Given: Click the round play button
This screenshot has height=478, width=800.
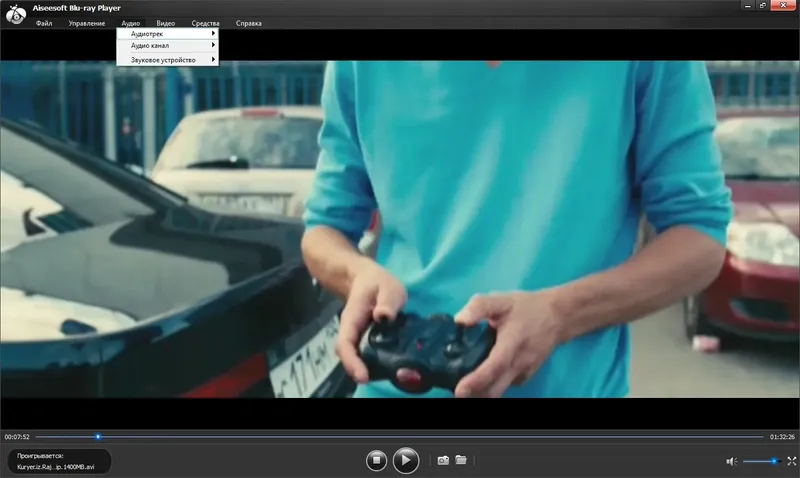Looking at the screenshot, I should coord(406,460).
